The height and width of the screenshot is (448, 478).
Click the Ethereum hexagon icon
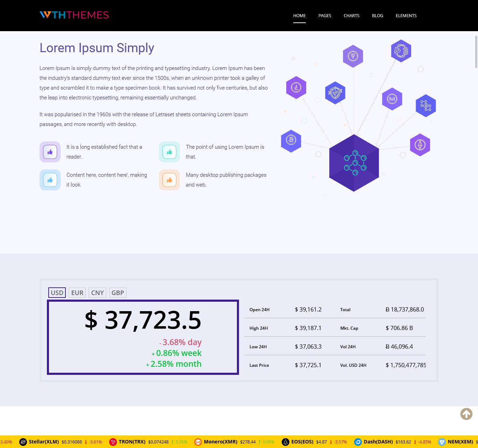click(x=420, y=145)
